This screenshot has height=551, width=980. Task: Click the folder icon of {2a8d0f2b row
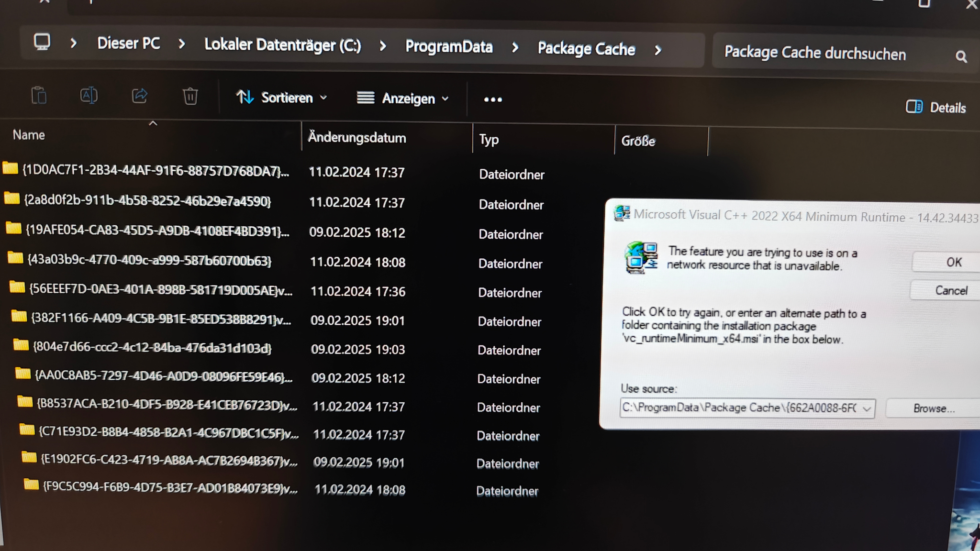point(11,198)
